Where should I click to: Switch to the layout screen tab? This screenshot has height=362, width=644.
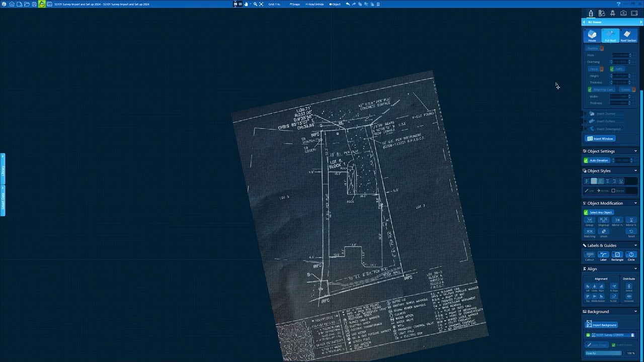click(x=634, y=13)
